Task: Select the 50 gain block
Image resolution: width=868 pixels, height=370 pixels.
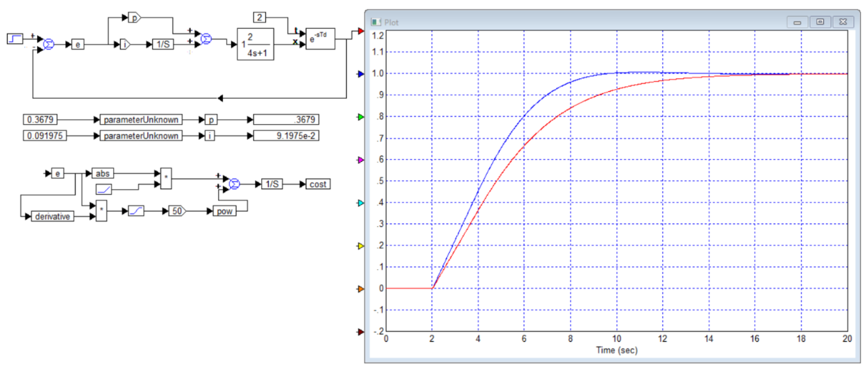Action: tap(177, 211)
